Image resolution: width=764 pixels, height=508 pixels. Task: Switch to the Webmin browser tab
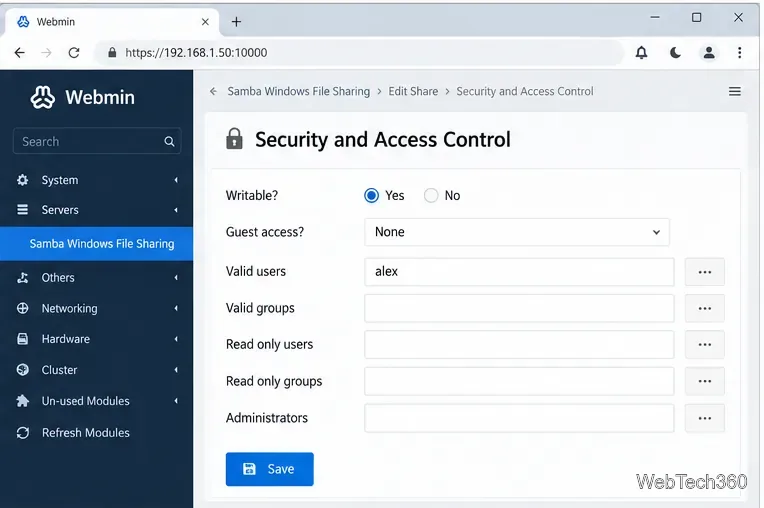tap(112, 22)
